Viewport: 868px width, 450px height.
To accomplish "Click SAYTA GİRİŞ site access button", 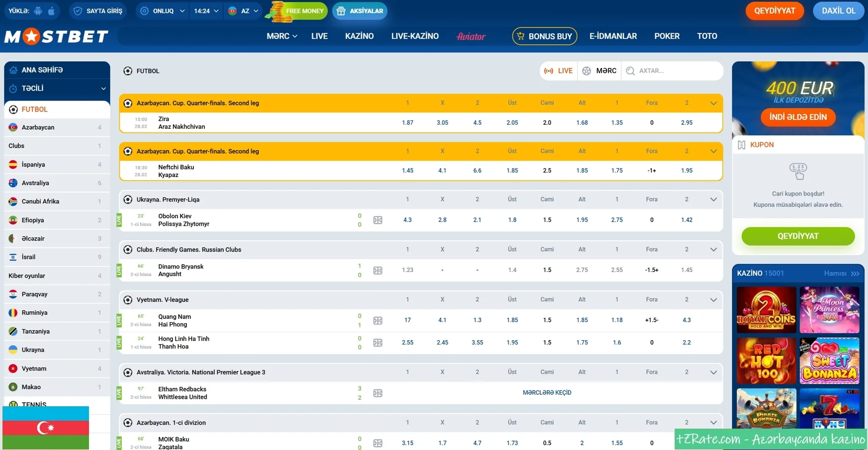I will [x=98, y=10].
